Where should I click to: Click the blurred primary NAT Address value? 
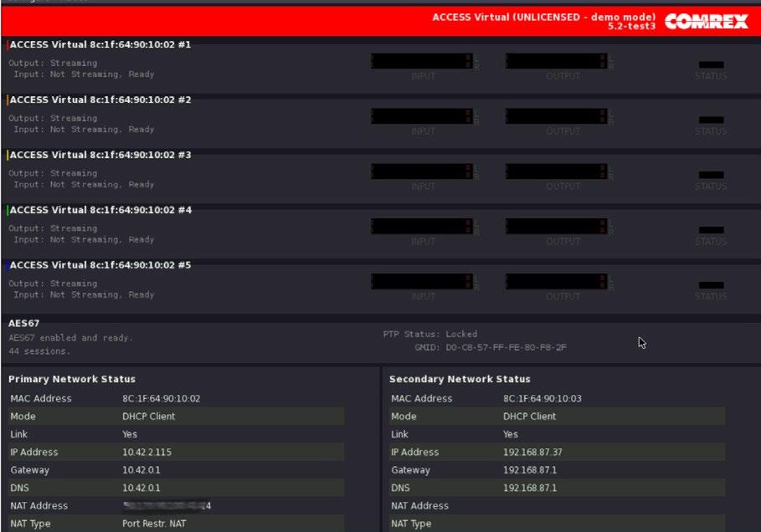167,506
